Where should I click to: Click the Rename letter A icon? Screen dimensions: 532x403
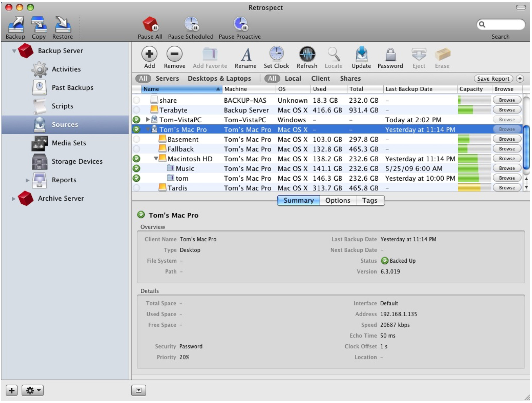click(x=246, y=55)
